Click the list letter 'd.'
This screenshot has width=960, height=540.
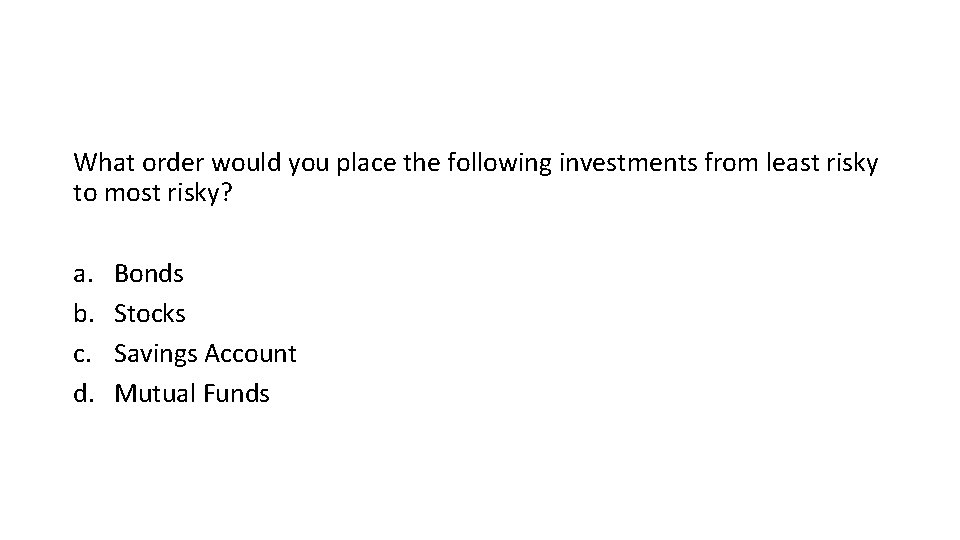[82, 393]
